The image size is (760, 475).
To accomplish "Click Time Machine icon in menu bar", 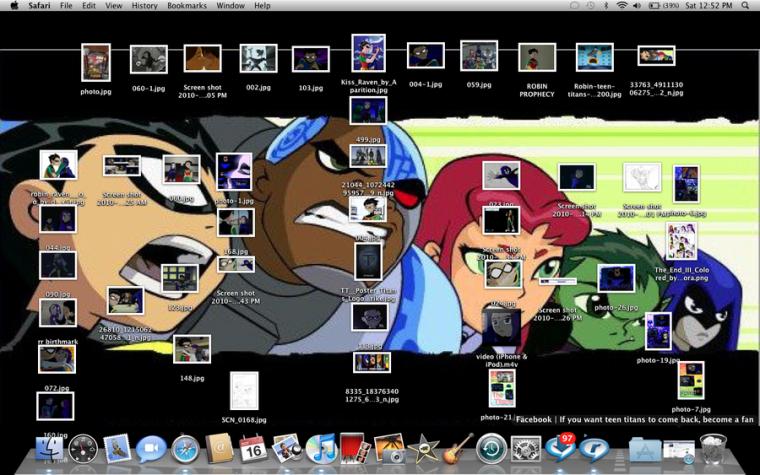I will point(590,5).
